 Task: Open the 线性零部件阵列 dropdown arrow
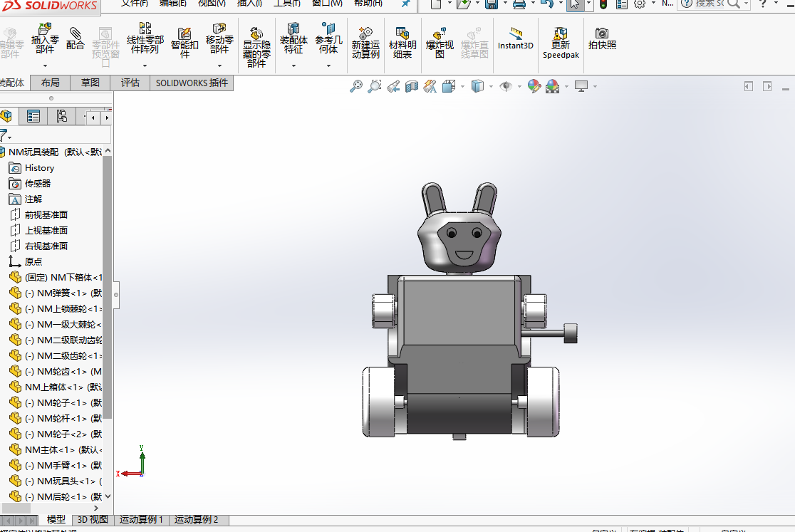[x=145, y=66]
